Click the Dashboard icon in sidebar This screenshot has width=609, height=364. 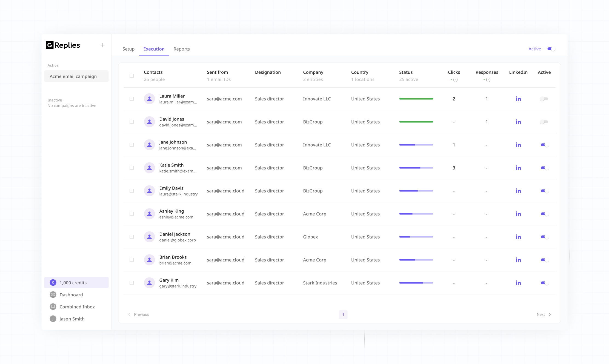pyautogui.click(x=53, y=295)
